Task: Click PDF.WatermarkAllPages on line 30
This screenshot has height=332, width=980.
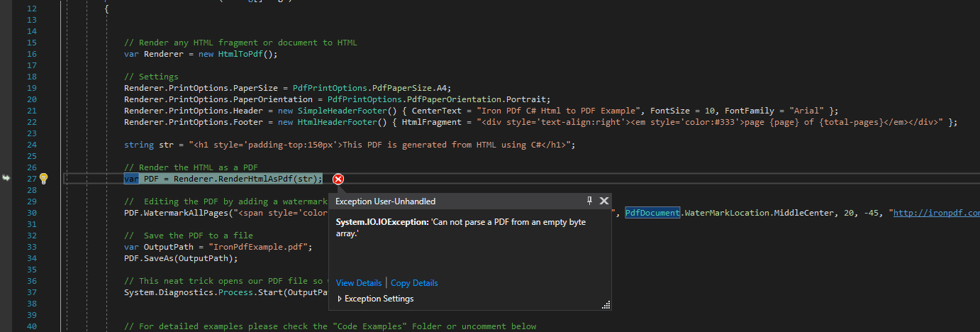Action: click(x=178, y=213)
